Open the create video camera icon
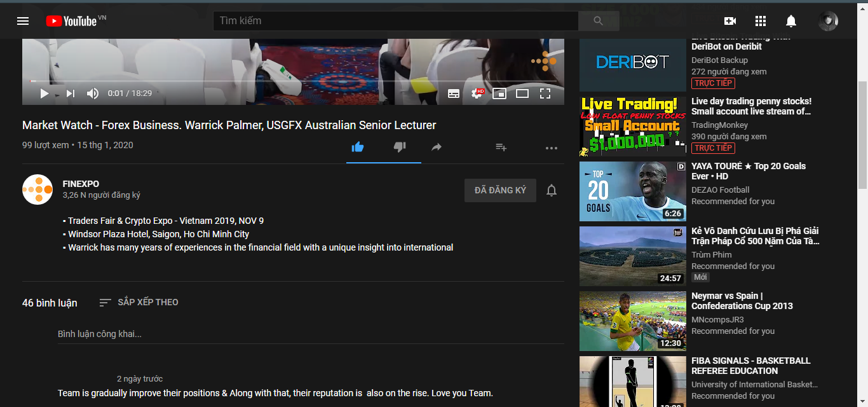The height and width of the screenshot is (407, 868). coord(730,21)
